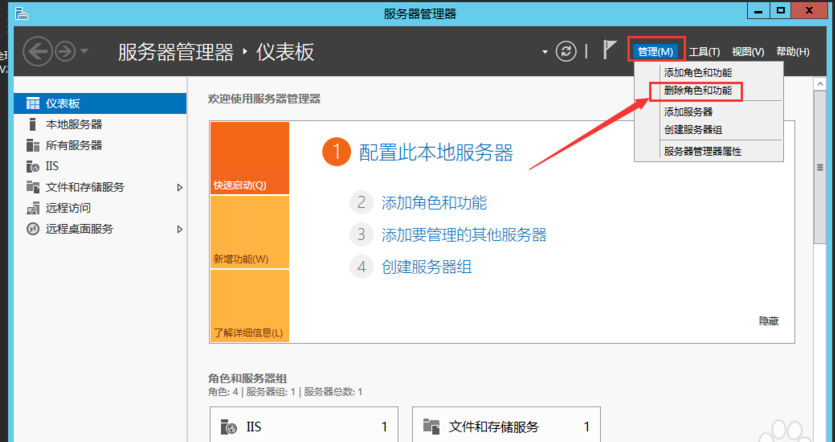The width and height of the screenshot is (835, 442).
Task: Click 配置此本地服务器 link
Action: pos(436,152)
